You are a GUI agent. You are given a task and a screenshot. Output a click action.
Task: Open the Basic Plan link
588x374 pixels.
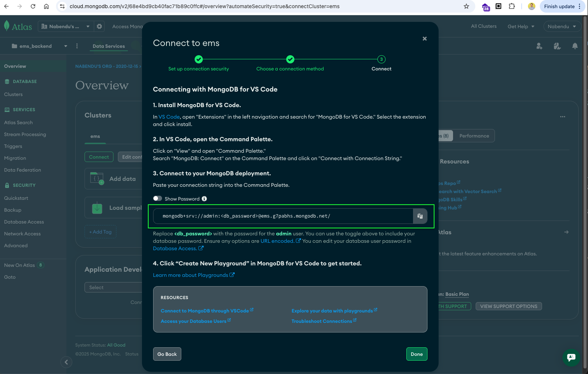(x=457, y=294)
